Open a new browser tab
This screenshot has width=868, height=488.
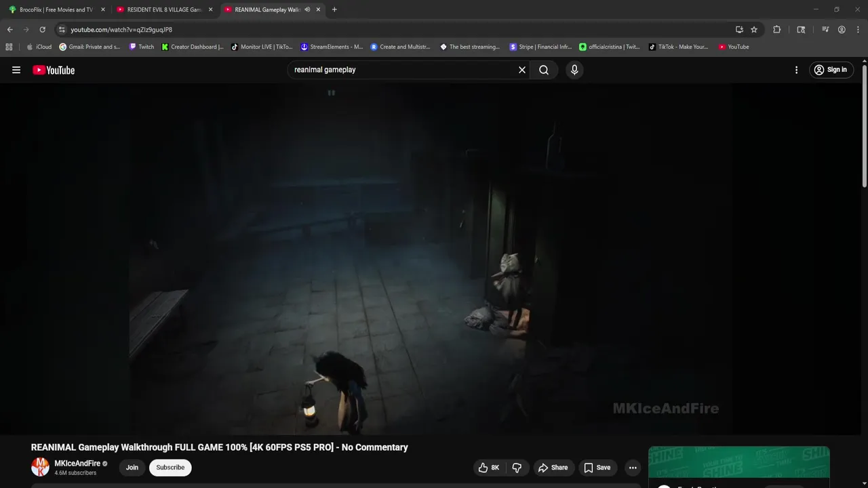[334, 9]
